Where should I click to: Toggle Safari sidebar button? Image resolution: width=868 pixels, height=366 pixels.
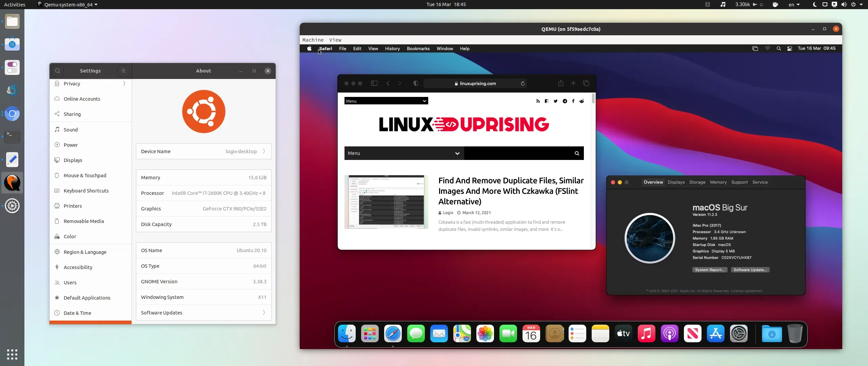click(x=374, y=83)
